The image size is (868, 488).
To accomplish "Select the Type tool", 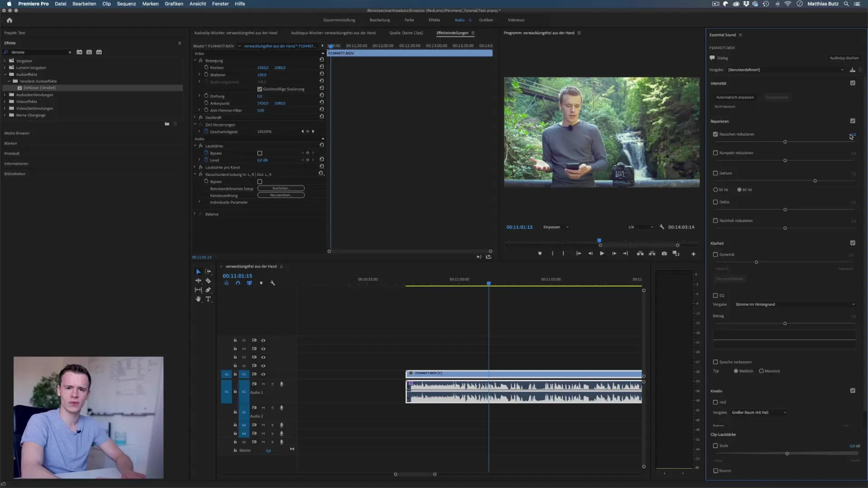I will point(208,299).
